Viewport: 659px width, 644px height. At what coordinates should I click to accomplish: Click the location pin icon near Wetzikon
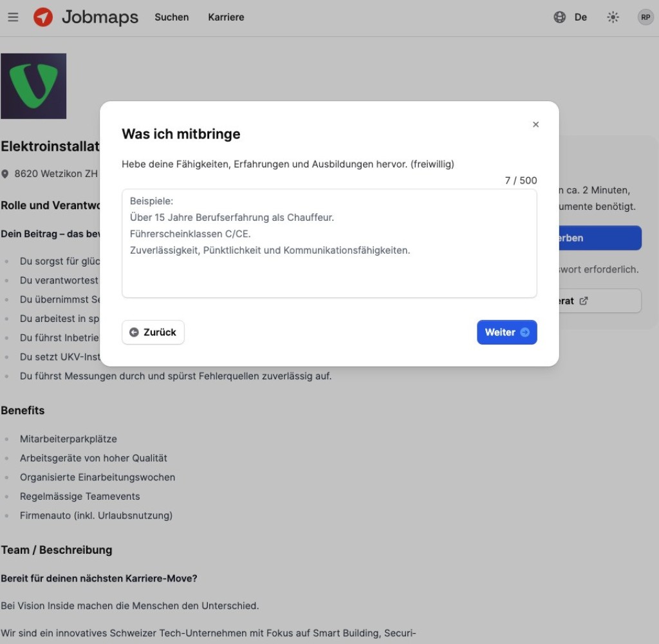pos(5,174)
